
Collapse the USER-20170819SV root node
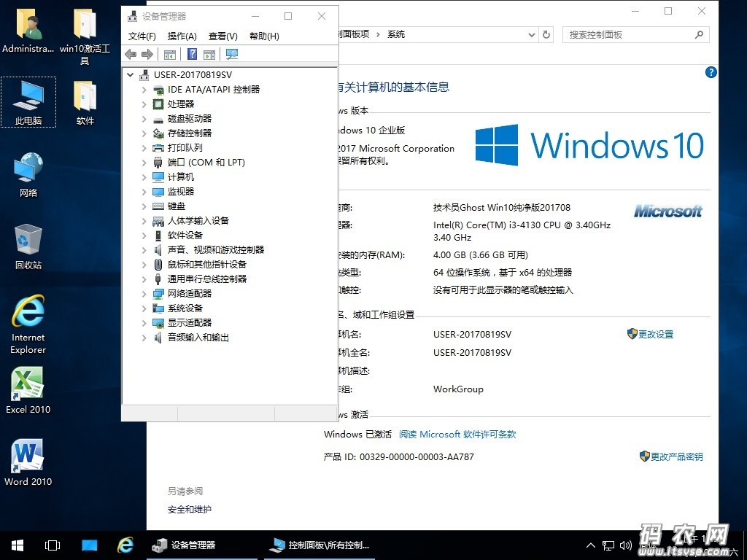(x=130, y=75)
